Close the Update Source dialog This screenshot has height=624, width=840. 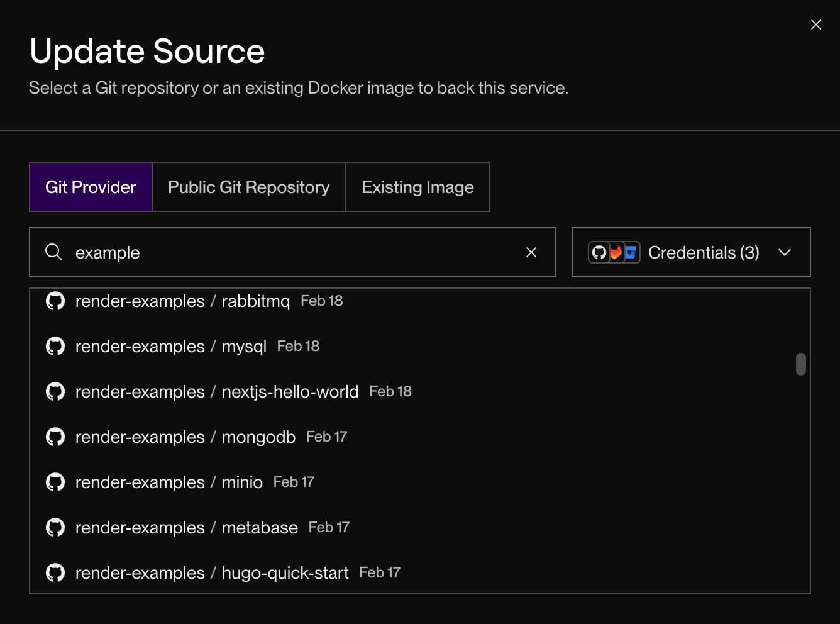816,25
